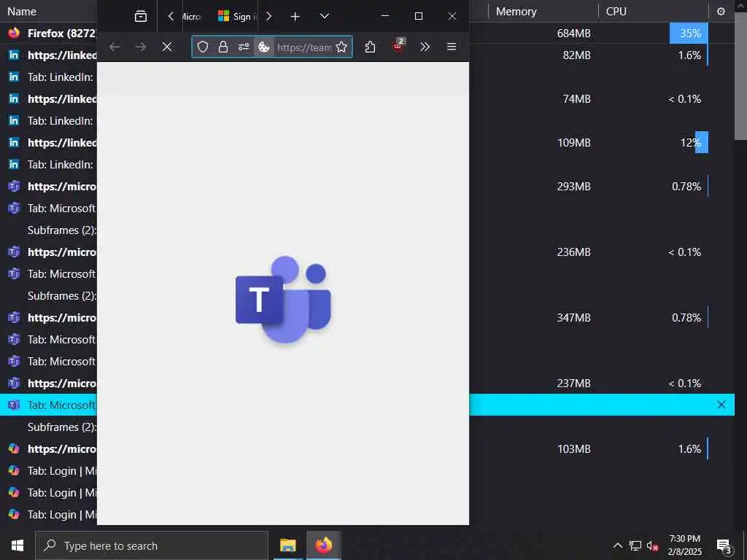Open the Firefox hamburger application menu

pyautogui.click(x=452, y=47)
